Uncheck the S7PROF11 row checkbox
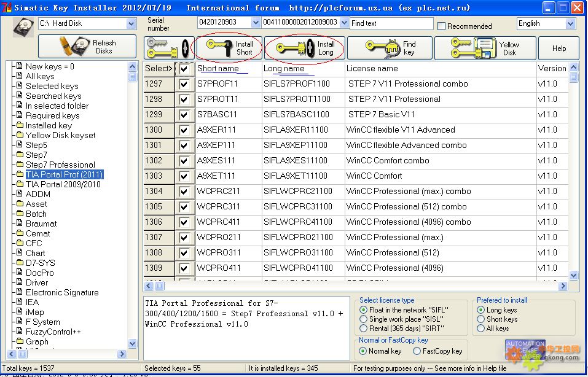The width and height of the screenshot is (588, 377). 184,84
